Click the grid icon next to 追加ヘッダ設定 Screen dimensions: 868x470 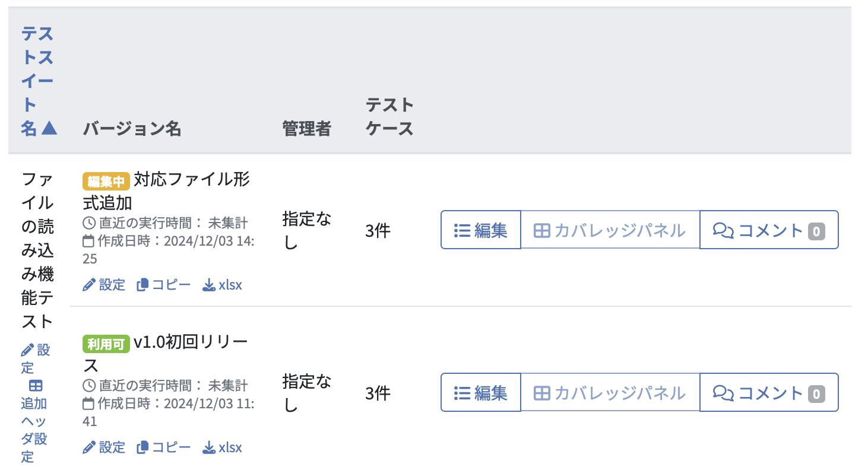[x=36, y=386]
